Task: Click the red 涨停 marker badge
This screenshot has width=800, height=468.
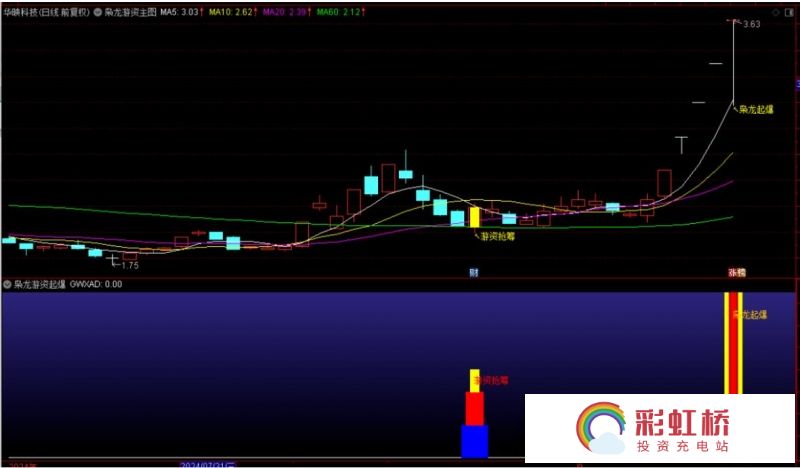Action: click(736, 272)
